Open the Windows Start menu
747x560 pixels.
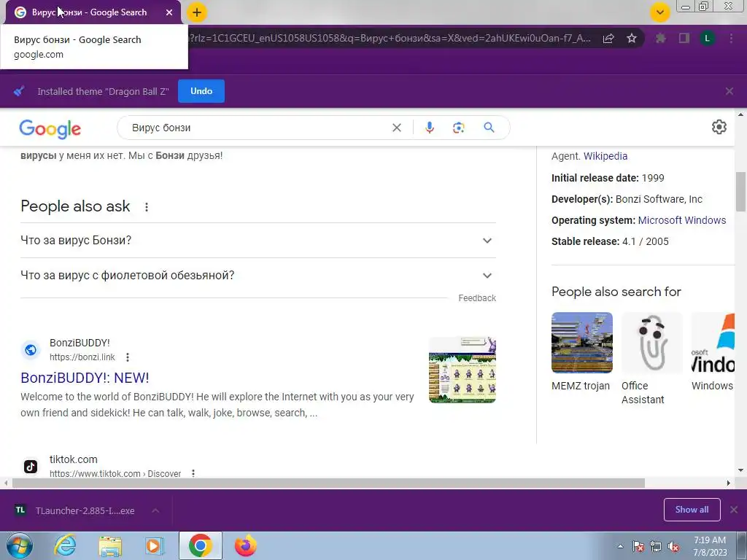click(20, 545)
